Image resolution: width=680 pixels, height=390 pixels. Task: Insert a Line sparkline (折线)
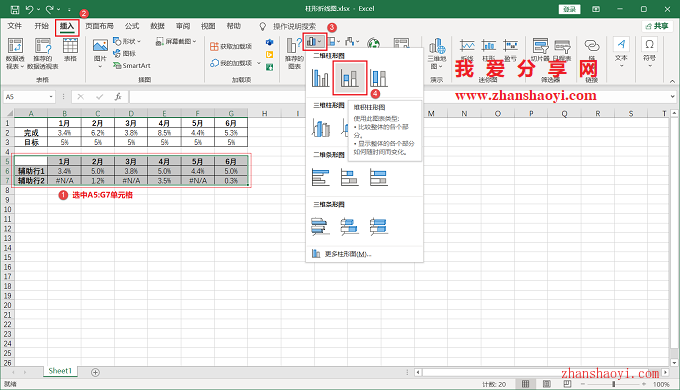tap(467, 50)
